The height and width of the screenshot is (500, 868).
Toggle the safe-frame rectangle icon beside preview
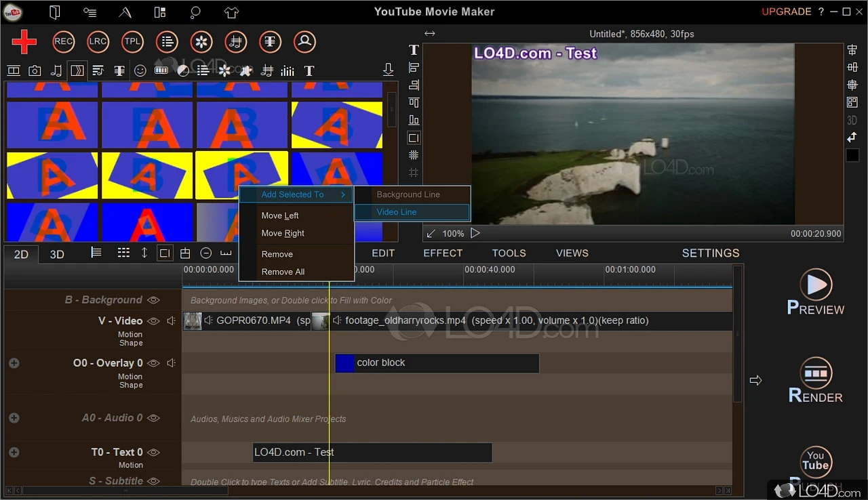click(414, 138)
